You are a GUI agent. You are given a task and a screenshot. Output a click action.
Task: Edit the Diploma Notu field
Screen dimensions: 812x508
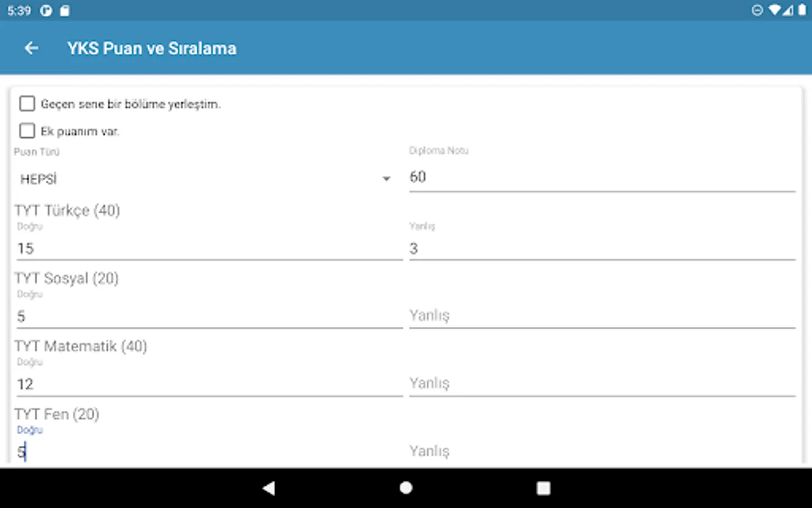click(x=602, y=177)
